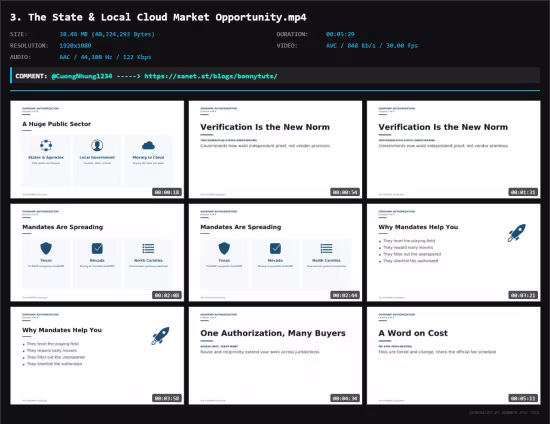
Task: Open the 'A Word on Cost' slide thumbnail
Action: point(454,356)
